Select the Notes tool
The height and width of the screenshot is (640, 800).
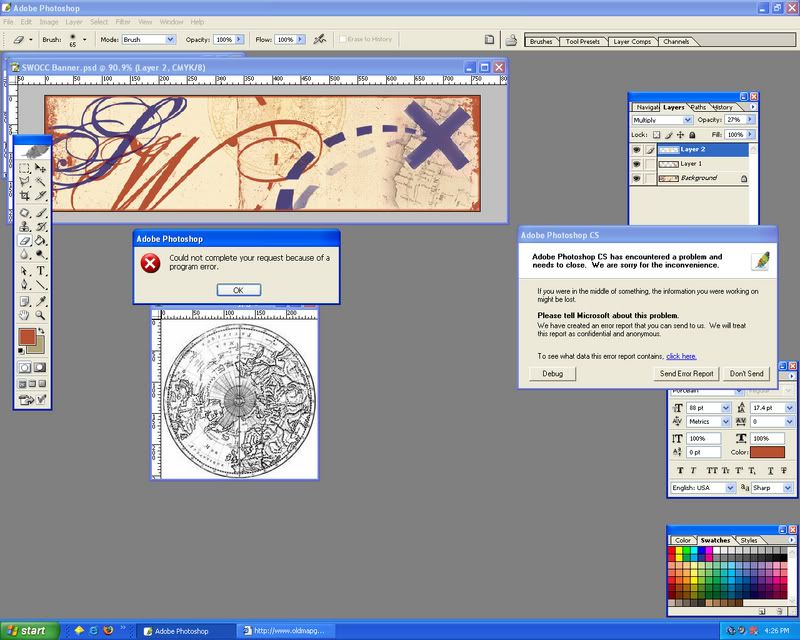pyautogui.click(x=24, y=301)
